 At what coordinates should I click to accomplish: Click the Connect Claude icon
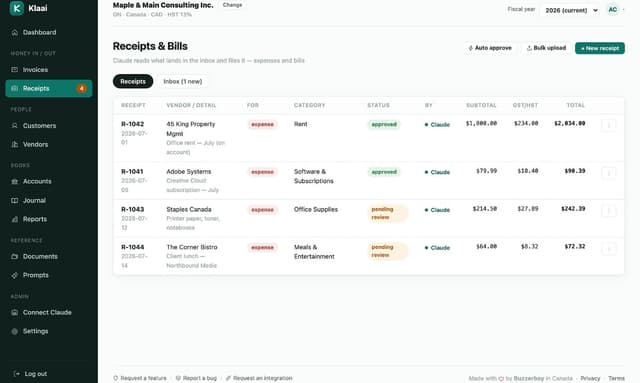coord(15,312)
